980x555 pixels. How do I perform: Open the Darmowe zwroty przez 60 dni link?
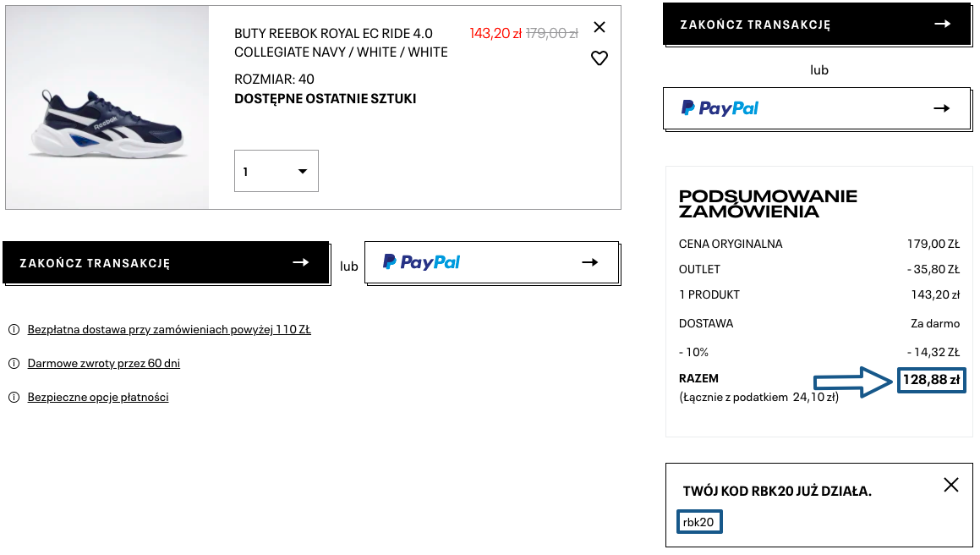pos(103,363)
